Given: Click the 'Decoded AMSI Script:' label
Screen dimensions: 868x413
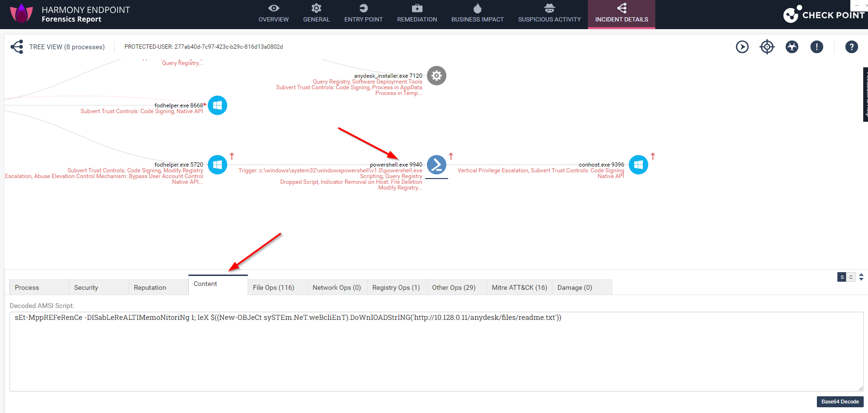Looking at the screenshot, I should [42, 306].
